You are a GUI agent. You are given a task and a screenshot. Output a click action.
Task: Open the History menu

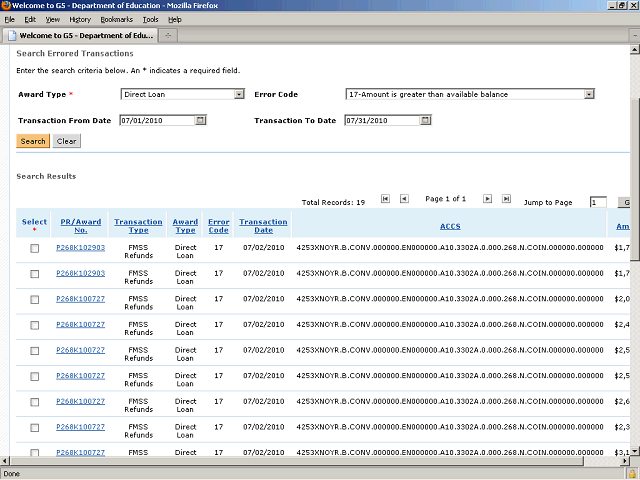coord(80,19)
